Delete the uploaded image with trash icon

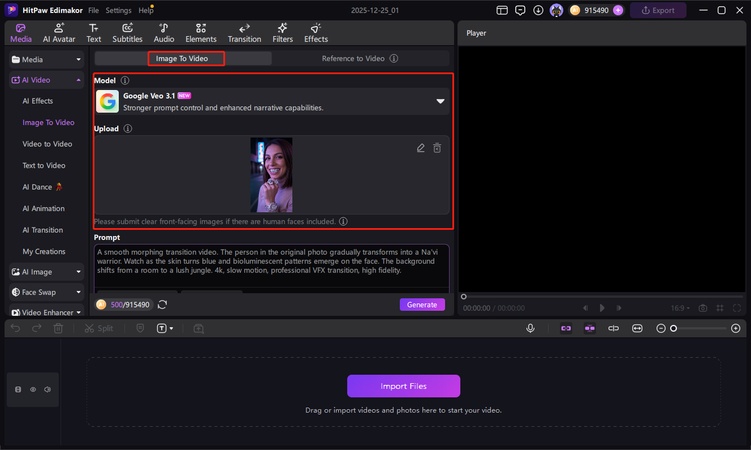[x=437, y=148]
